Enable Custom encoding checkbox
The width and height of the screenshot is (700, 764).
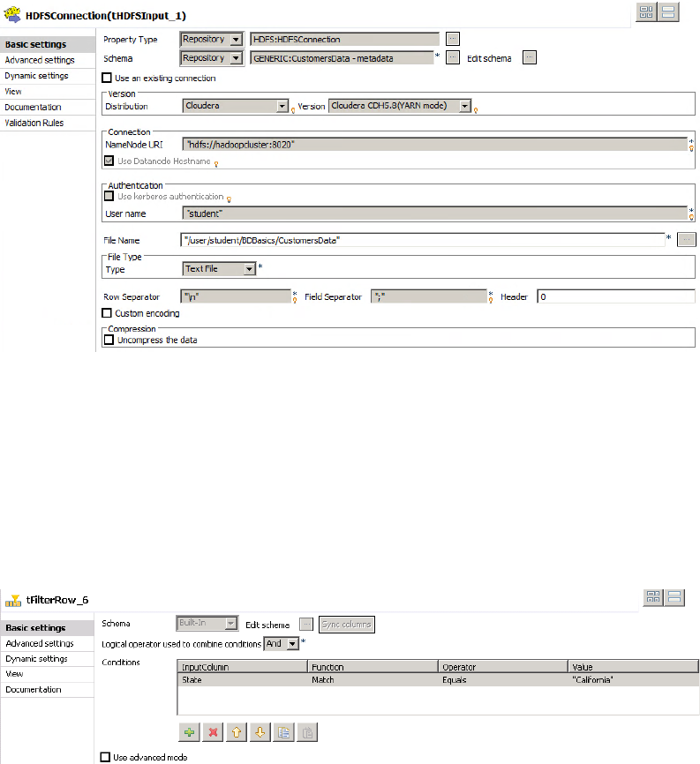107,313
